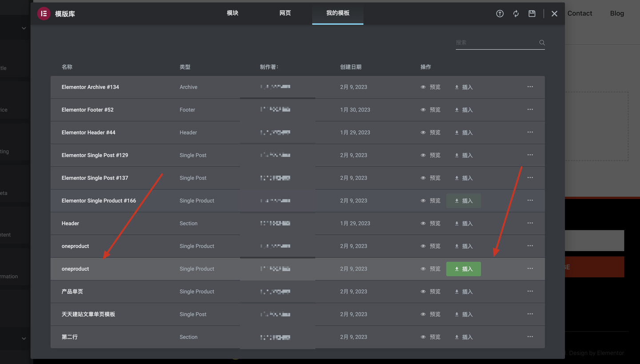Preview Elementor Single Product #166 template
The height and width of the screenshot is (364, 640).
click(x=431, y=201)
